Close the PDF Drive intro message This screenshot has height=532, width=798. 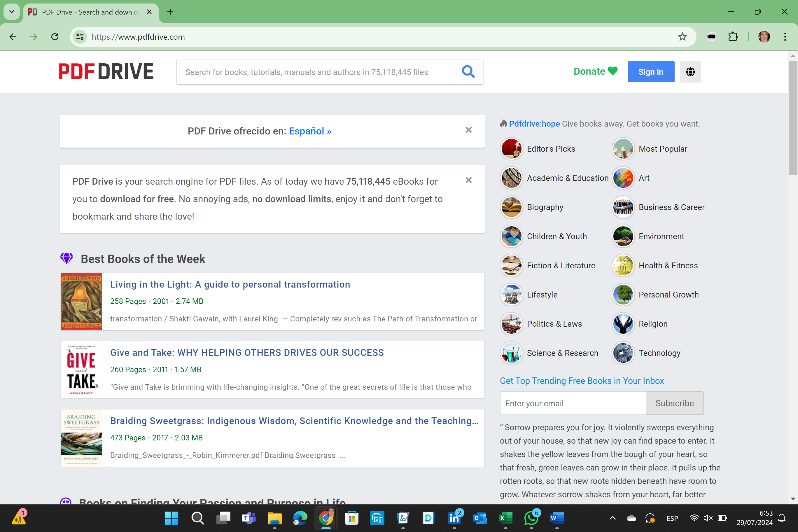(x=468, y=180)
